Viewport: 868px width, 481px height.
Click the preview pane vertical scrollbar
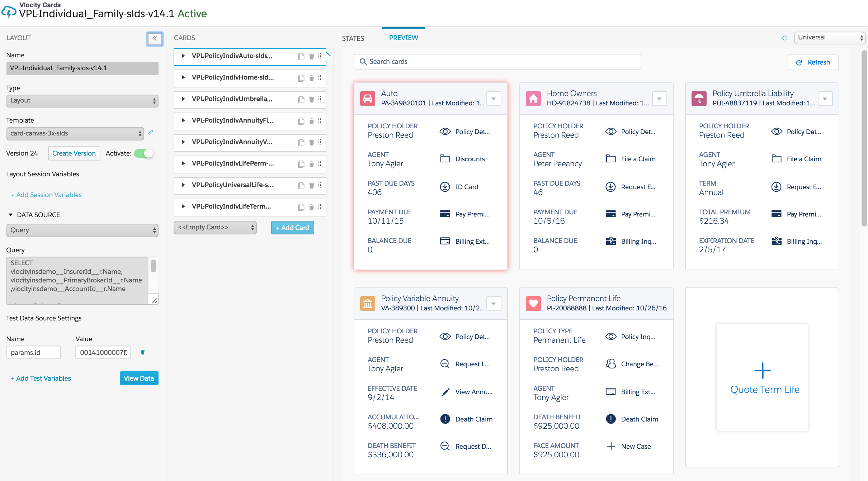coord(864,138)
